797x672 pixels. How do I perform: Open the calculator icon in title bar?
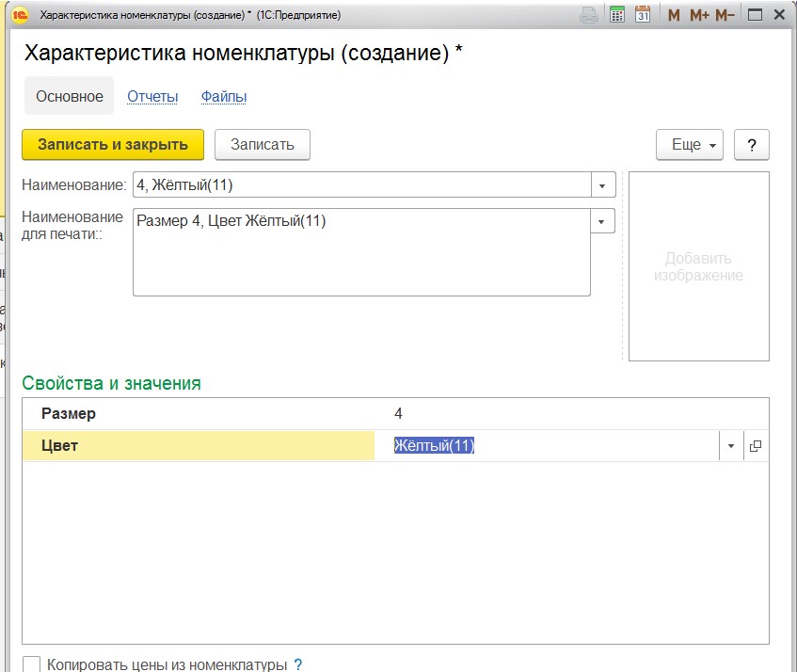[617, 15]
